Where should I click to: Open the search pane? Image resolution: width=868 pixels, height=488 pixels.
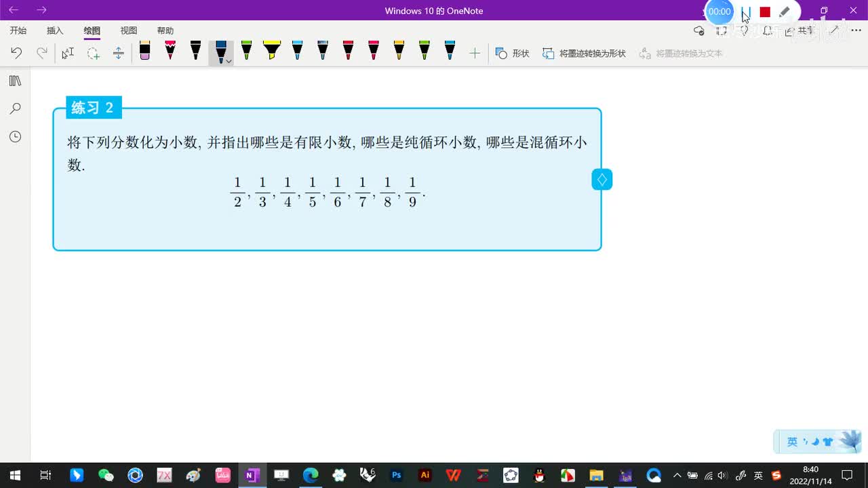(x=15, y=108)
